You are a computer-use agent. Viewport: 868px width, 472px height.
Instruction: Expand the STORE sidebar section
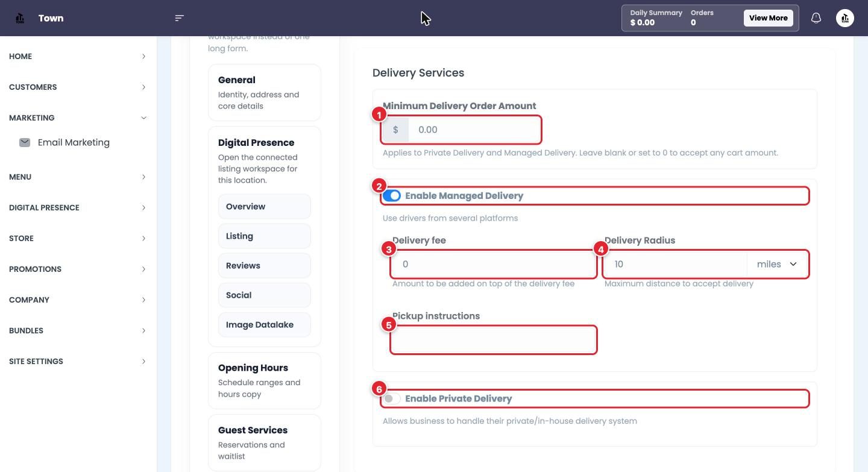[x=77, y=238]
